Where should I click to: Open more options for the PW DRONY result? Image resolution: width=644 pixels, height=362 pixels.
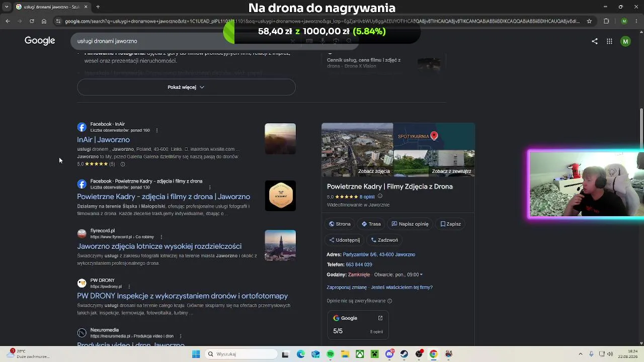pyautogui.click(x=129, y=287)
